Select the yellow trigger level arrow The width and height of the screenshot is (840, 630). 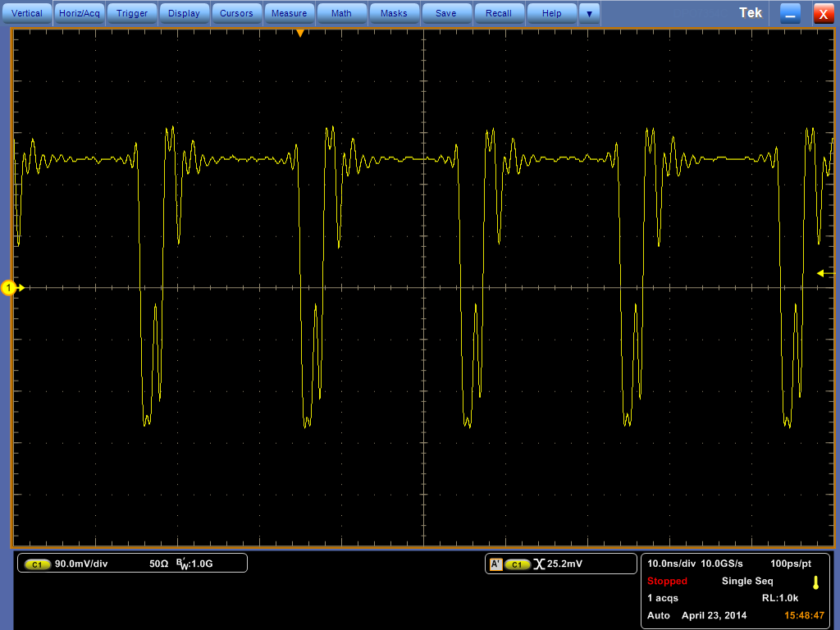coord(825,273)
